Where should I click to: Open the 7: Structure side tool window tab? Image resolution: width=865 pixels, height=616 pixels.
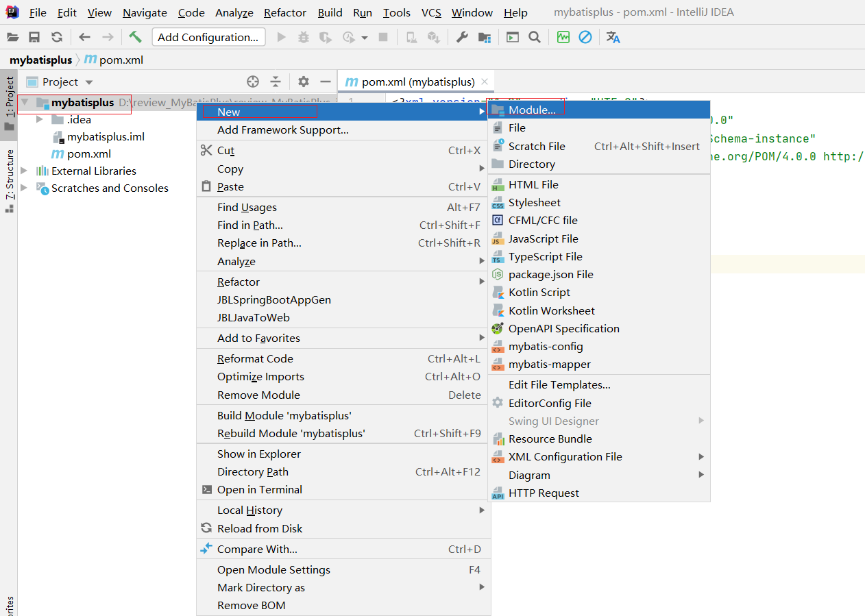pos(9,180)
